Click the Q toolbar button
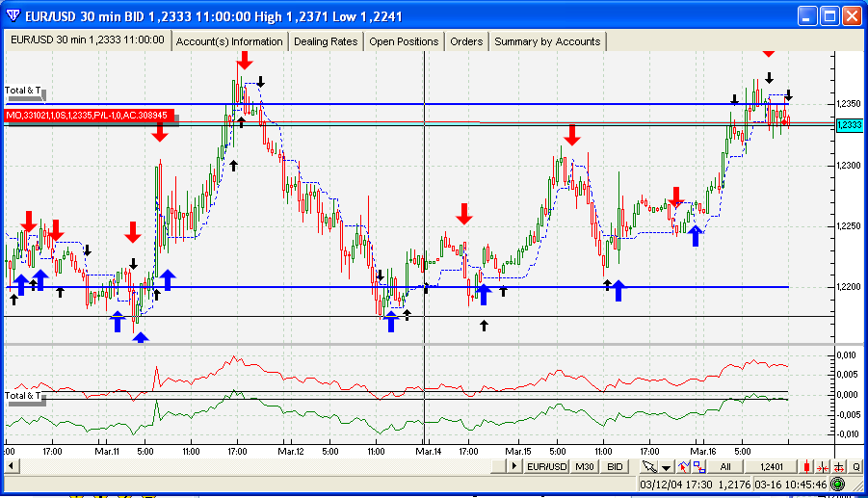Image resolution: width=868 pixels, height=498 pixels. point(855,466)
